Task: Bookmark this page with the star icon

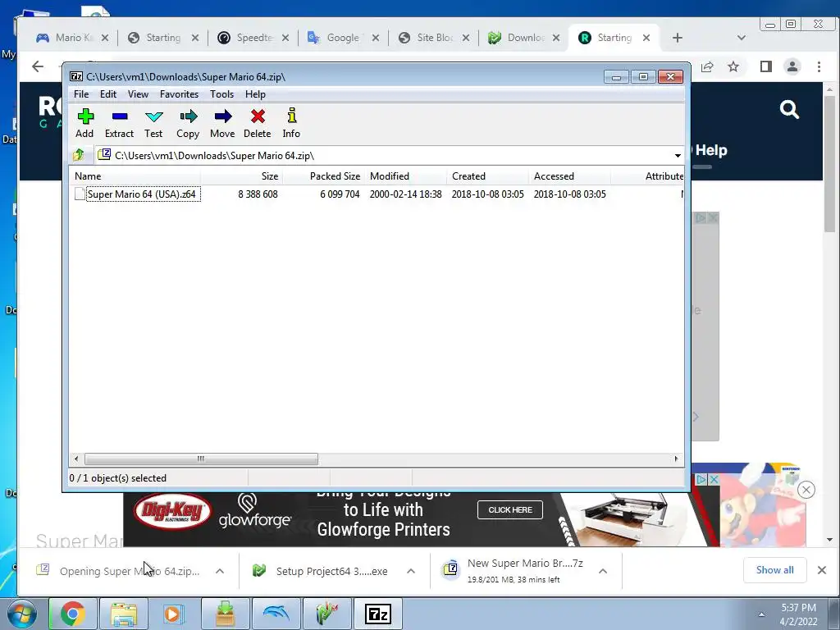Action: (733, 66)
